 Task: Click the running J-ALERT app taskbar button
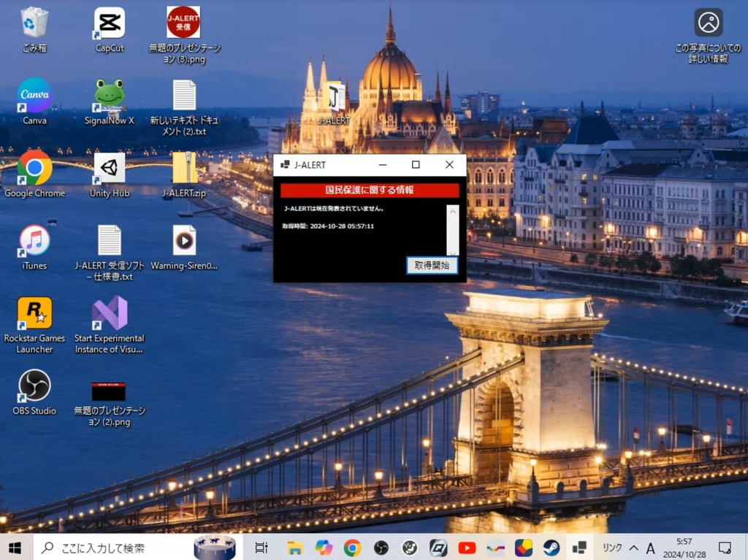[579, 548]
